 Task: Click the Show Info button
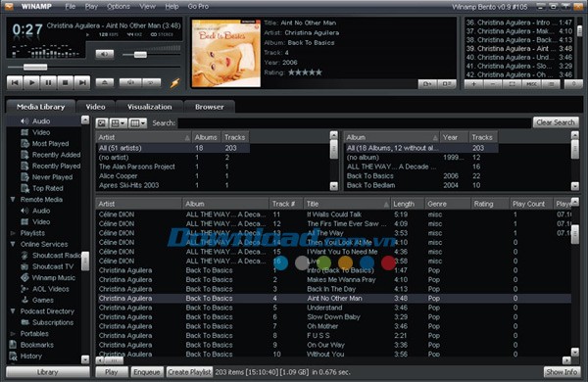pyautogui.click(x=562, y=372)
